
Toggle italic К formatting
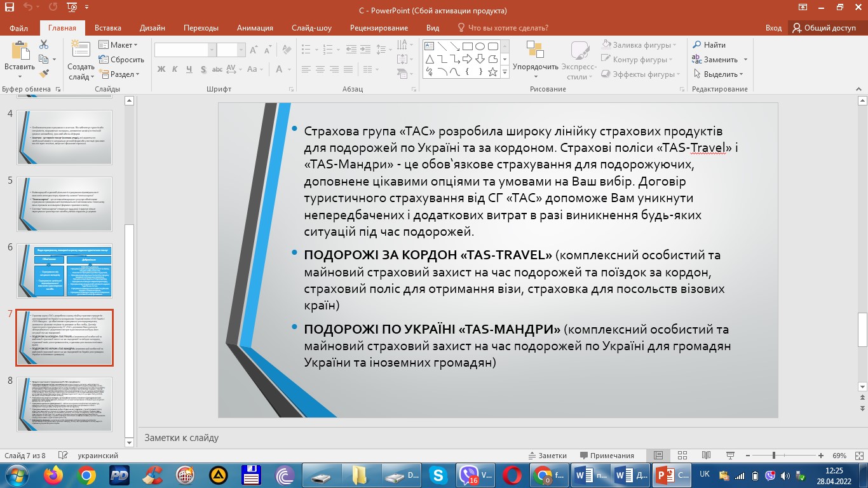(175, 69)
